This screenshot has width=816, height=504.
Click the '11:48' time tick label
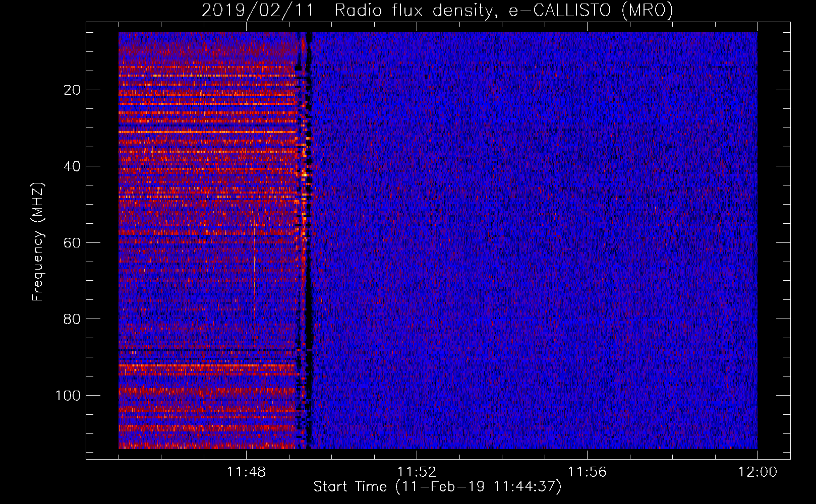tap(246, 472)
